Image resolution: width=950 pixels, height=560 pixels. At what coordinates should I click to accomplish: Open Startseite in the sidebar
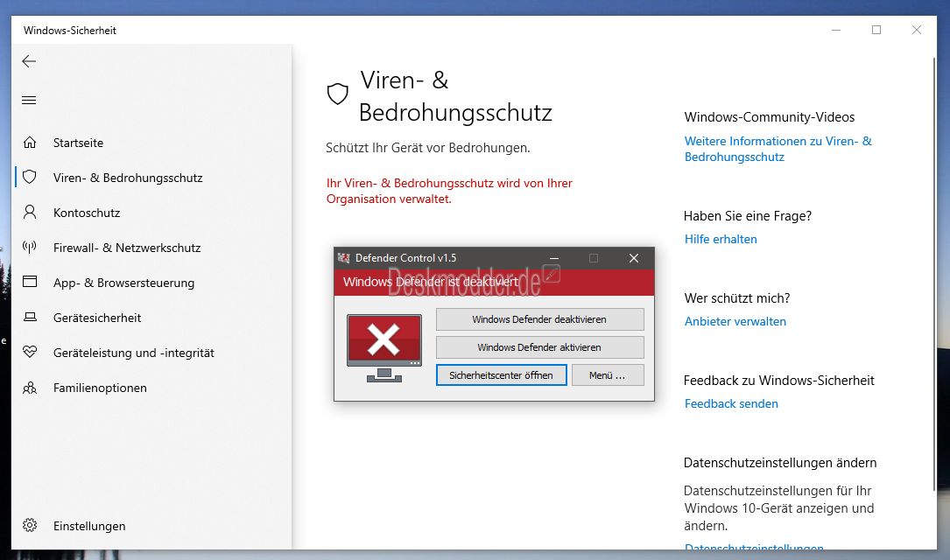(78, 143)
